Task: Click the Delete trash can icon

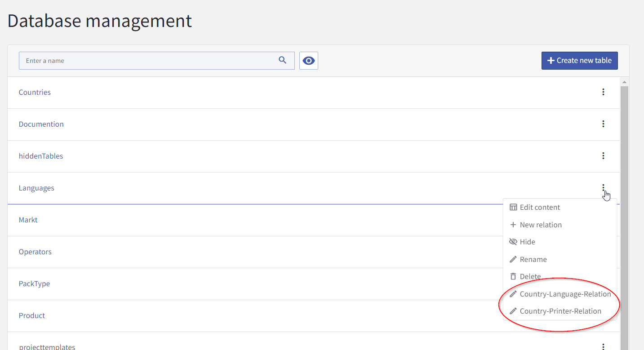Action: click(x=513, y=276)
